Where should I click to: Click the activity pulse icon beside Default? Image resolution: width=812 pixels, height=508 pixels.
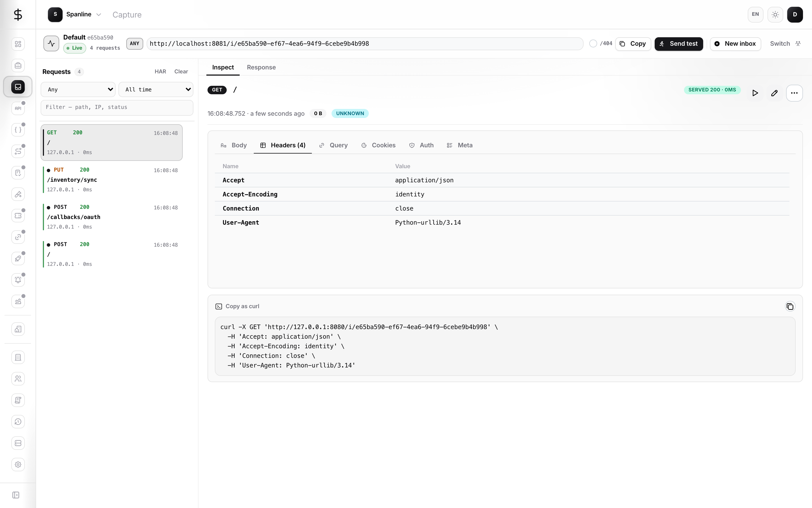[51, 43]
